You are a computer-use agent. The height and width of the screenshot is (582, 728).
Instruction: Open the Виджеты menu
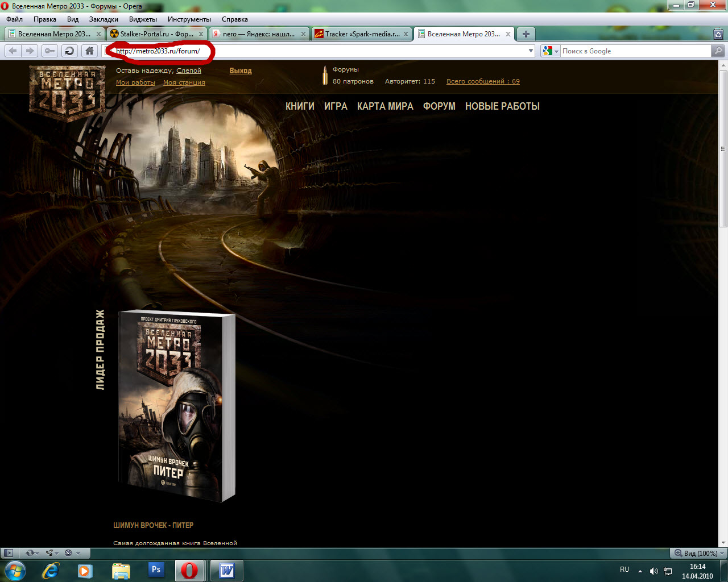pos(143,19)
